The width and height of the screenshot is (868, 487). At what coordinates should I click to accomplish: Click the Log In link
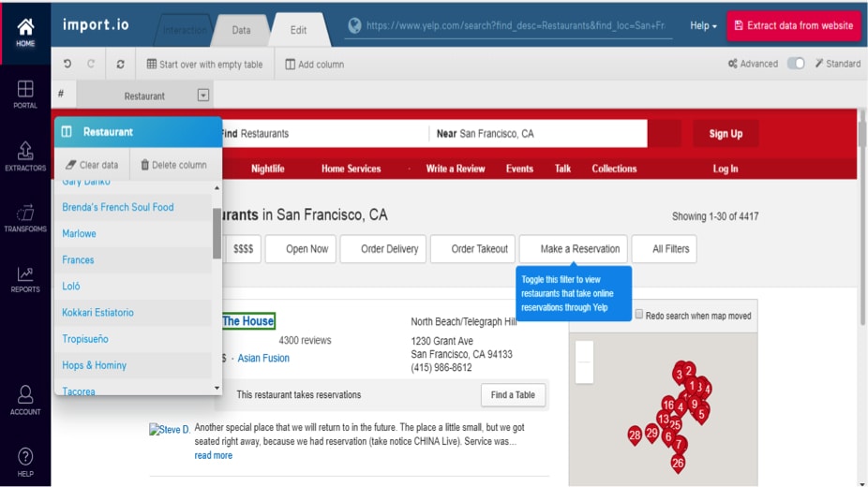726,169
